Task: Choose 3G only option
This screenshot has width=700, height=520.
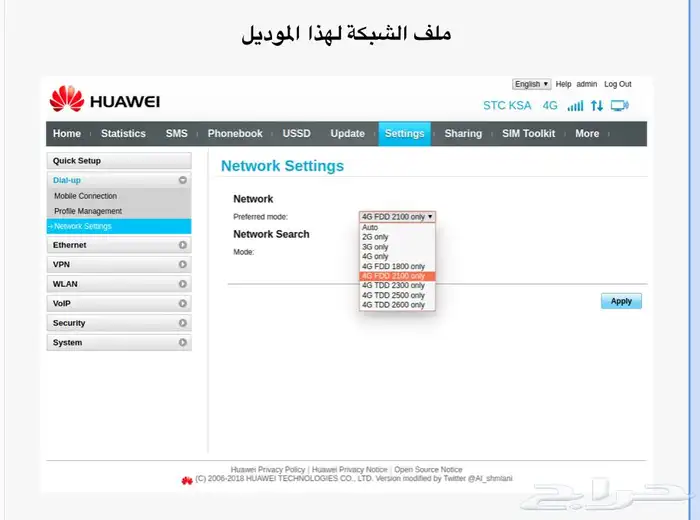Action: point(397,247)
